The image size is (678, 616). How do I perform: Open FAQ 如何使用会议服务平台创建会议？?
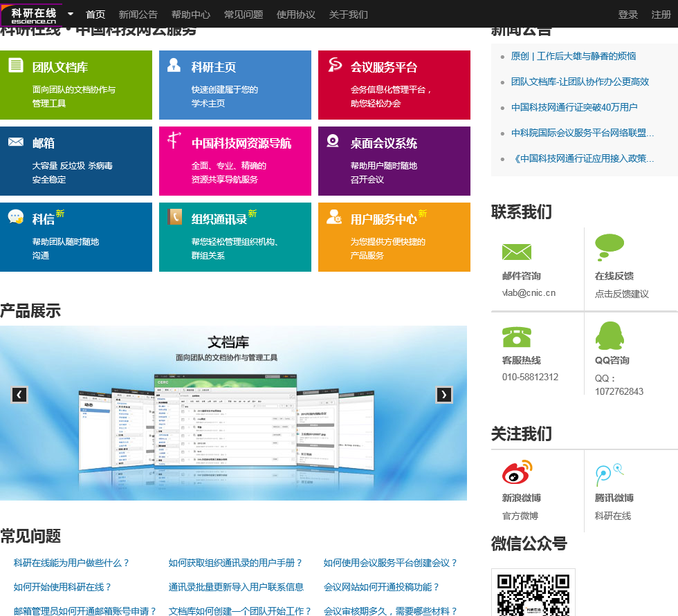tap(390, 563)
